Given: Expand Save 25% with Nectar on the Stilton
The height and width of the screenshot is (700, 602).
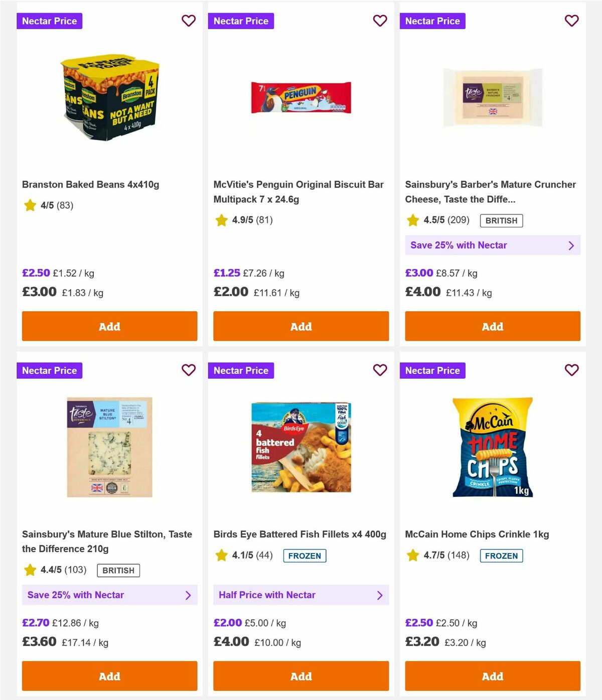Looking at the screenshot, I should pyautogui.click(x=109, y=595).
